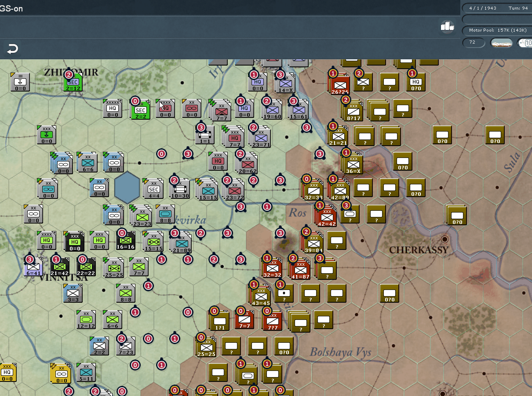
Task: Select the 12=12 unit counter
Action: coord(86,319)
